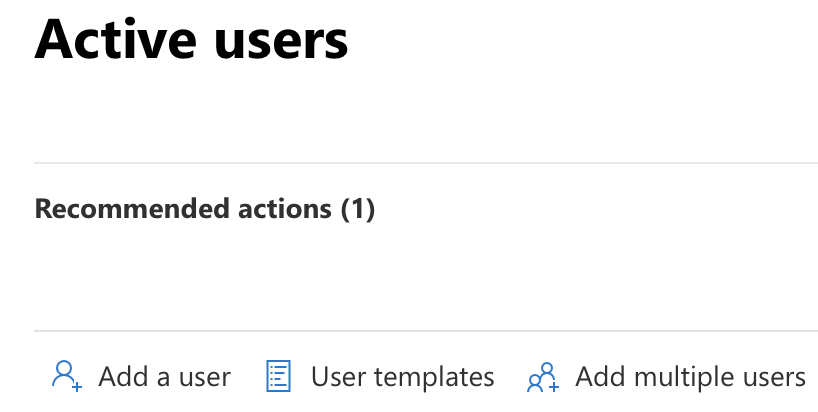
Task: Click the 'Active users' page heading
Action: coord(191,40)
